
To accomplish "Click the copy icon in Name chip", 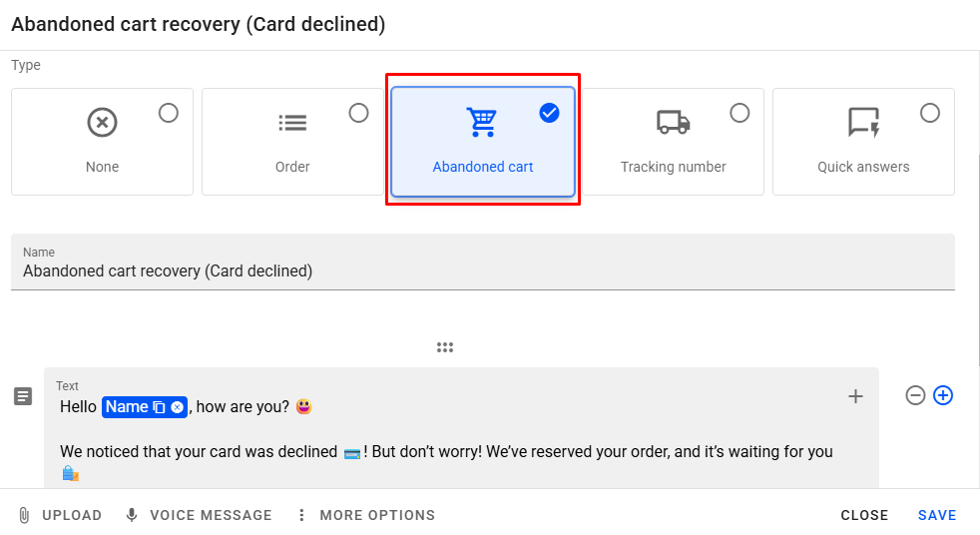I will [159, 407].
